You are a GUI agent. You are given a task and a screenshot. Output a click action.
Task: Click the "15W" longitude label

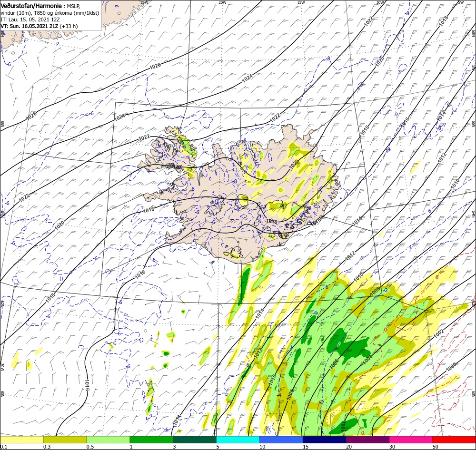point(301,2)
